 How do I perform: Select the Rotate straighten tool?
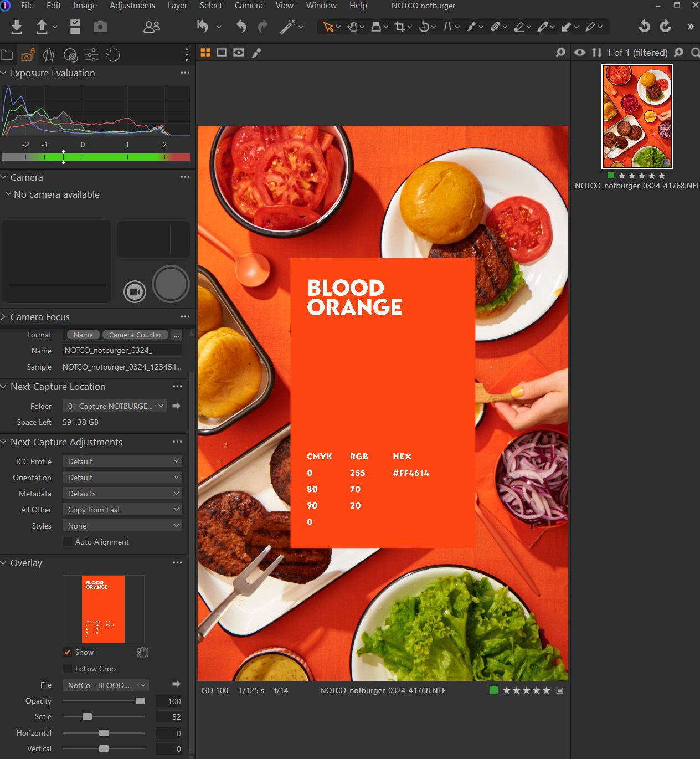[x=424, y=27]
